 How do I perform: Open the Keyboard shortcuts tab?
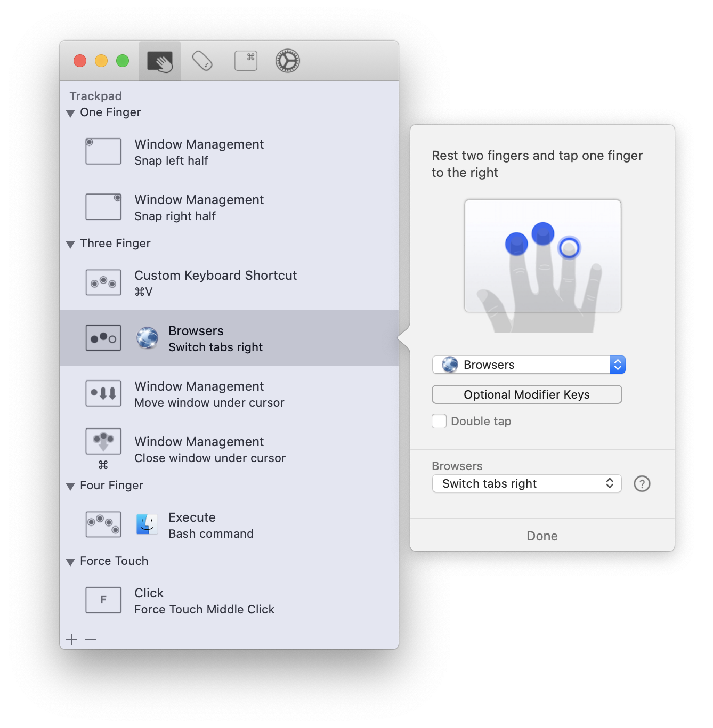tap(246, 61)
